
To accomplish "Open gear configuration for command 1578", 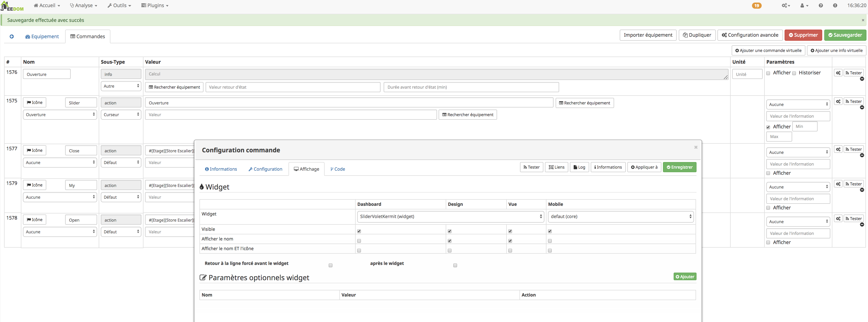I will 838,219.
